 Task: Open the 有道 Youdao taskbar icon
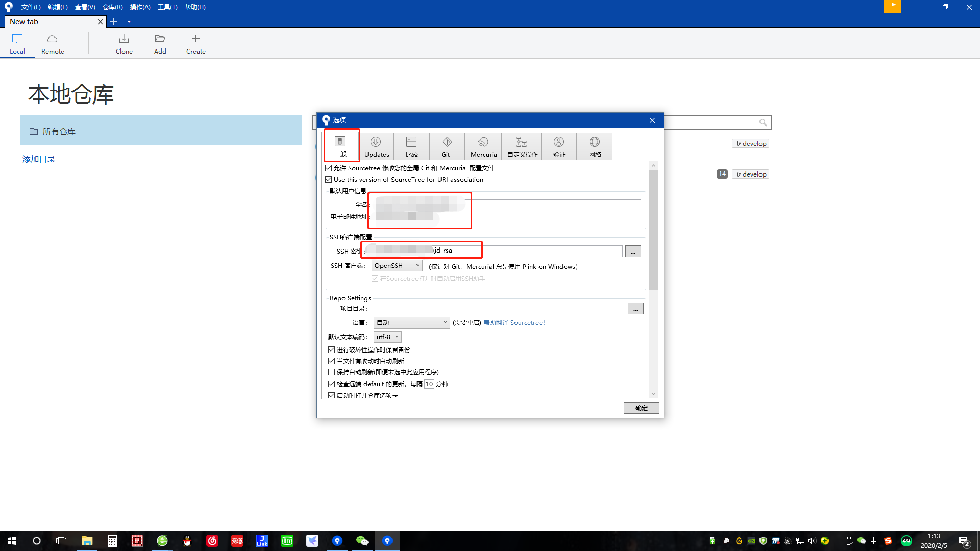click(237, 541)
